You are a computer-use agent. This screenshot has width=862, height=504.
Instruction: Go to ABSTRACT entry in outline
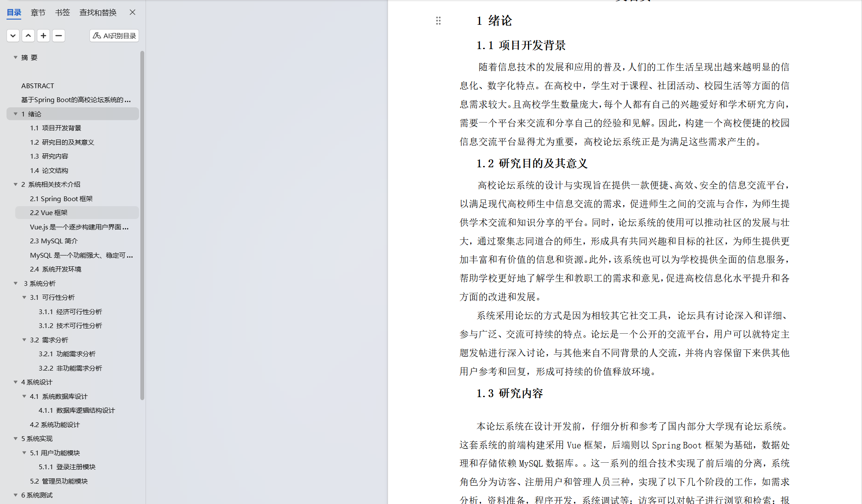(x=38, y=86)
